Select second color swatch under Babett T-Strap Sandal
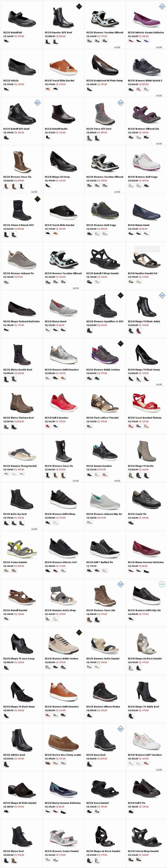The height and width of the screenshot is (868, 167). click(97, 282)
